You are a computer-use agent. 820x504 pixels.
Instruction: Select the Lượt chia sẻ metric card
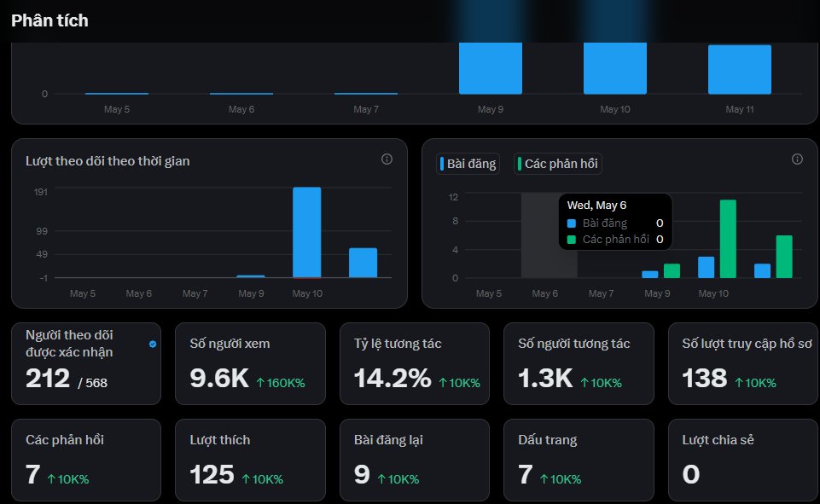coord(743,461)
